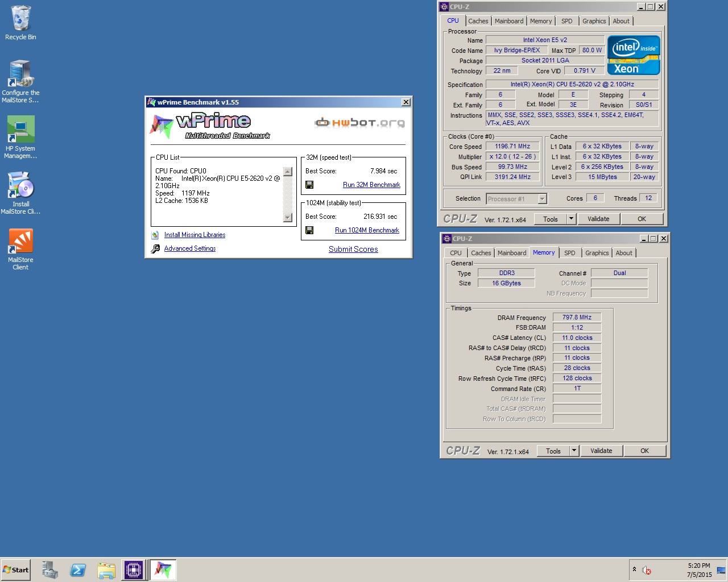Click the Install Missing Libraries icon

tap(155, 235)
